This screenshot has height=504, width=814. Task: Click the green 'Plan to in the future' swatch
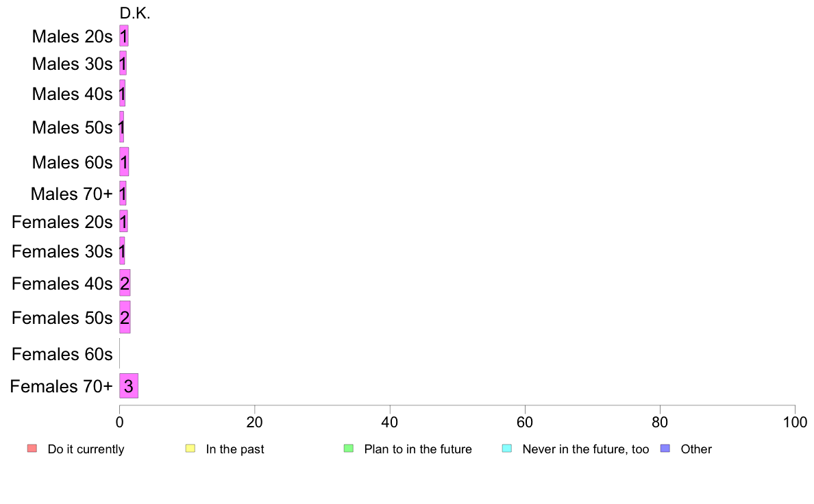tap(349, 449)
